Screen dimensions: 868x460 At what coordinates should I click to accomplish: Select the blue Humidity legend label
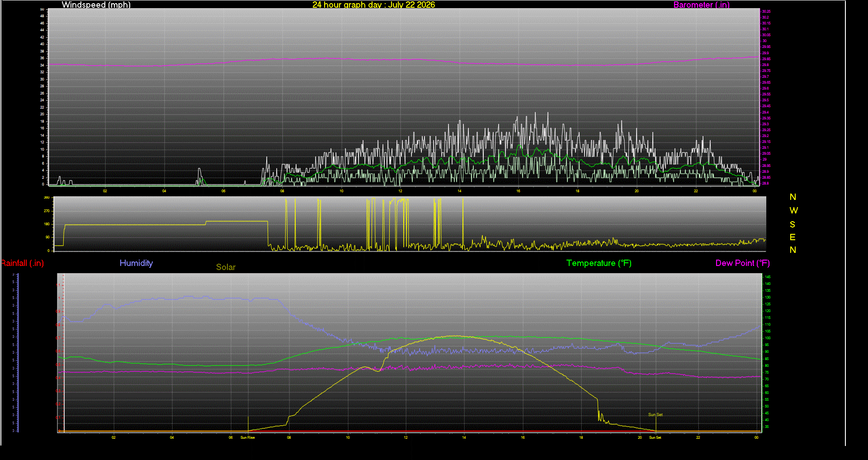(x=136, y=263)
